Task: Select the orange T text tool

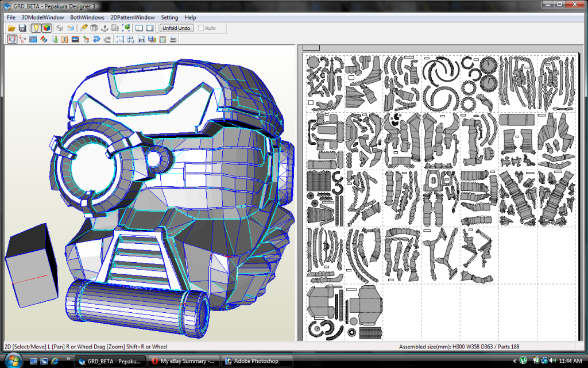Action: point(65,39)
